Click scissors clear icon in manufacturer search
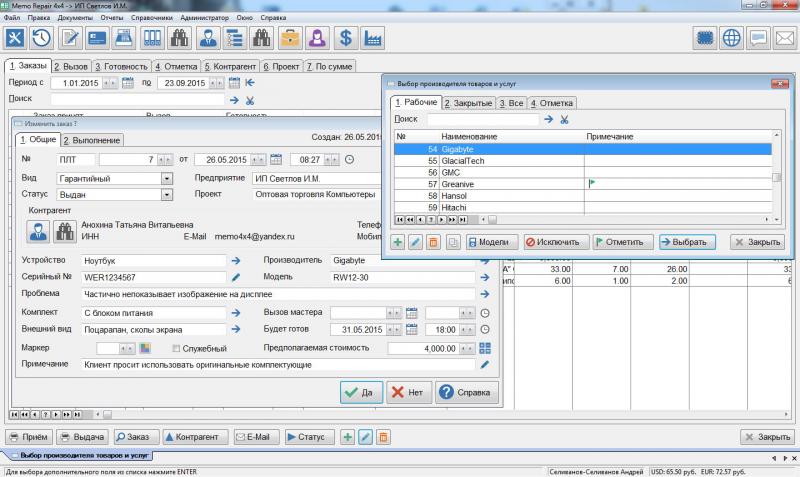 (564, 119)
